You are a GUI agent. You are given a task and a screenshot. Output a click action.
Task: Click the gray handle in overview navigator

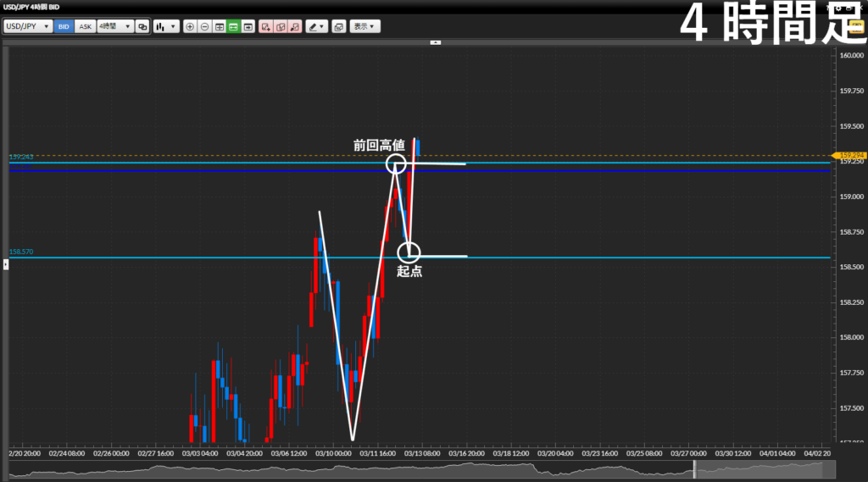point(694,468)
